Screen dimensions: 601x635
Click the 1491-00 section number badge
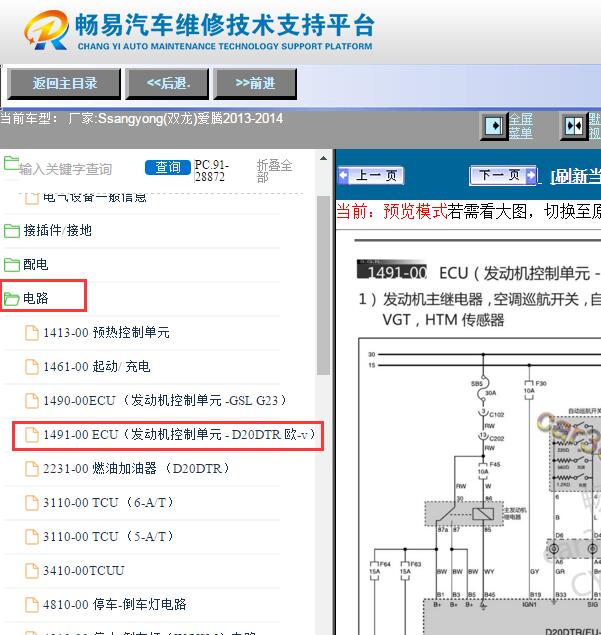click(x=392, y=269)
